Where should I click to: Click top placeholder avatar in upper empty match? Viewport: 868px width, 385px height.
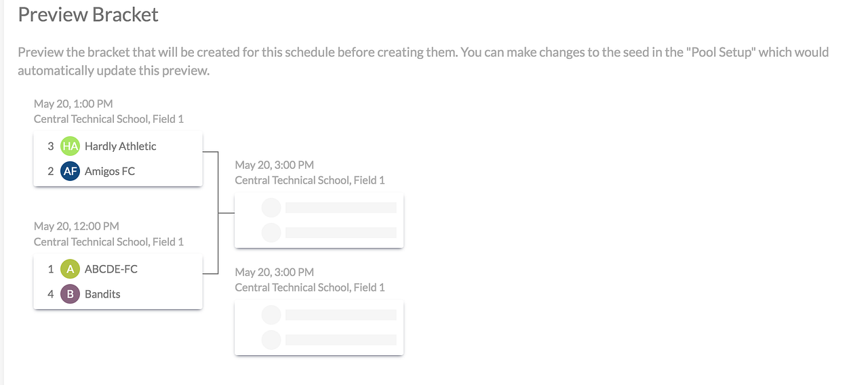271,207
